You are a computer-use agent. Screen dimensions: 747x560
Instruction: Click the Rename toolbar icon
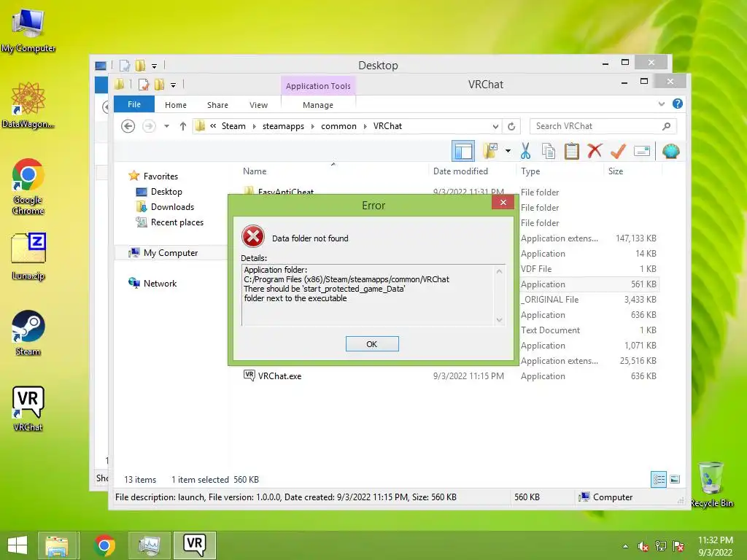[x=642, y=152]
